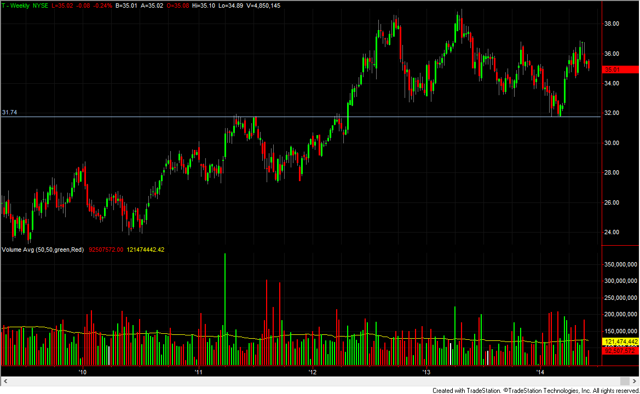Click the 'A=35.02' ask value
The width and height of the screenshot is (640, 394).
click(x=152, y=6)
